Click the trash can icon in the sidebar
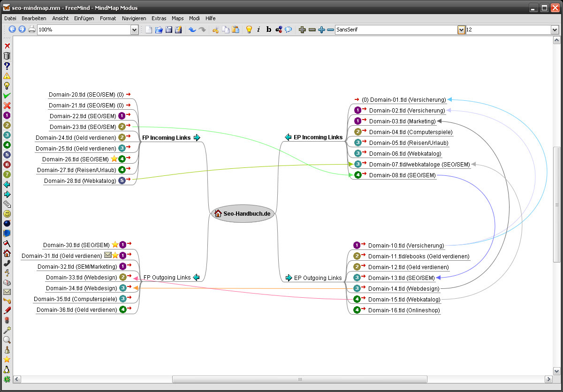The width and height of the screenshot is (563, 392). pyautogui.click(x=7, y=56)
